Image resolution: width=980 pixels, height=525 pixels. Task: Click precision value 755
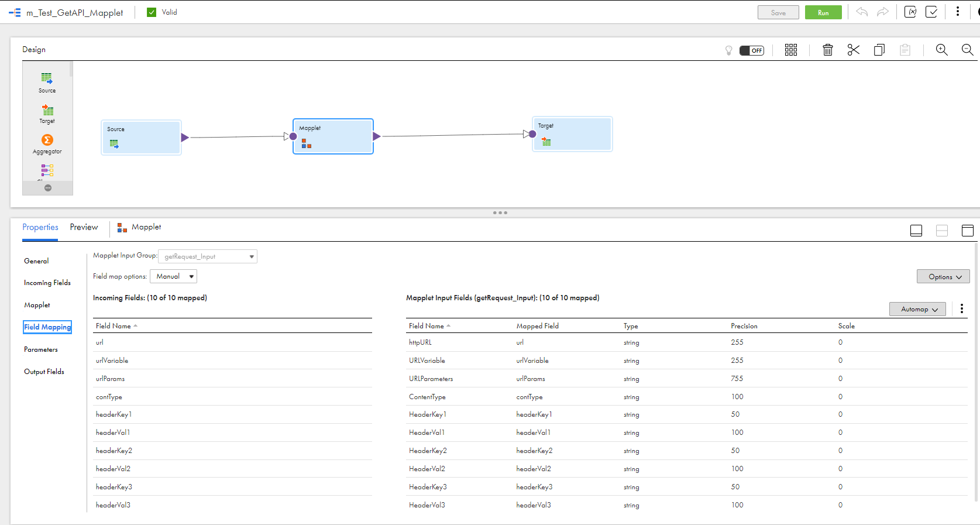click(x=737, y=379)
